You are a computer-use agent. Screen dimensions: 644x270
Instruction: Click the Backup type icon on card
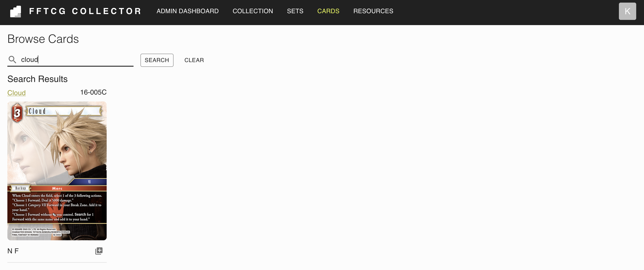(x=21, y=188)
